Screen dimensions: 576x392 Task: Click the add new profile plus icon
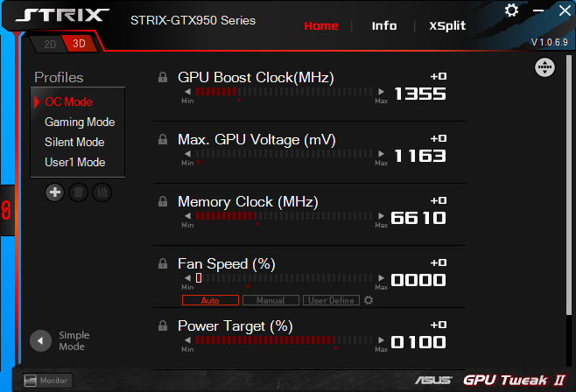pyautogui.click(x=54, y=192)
